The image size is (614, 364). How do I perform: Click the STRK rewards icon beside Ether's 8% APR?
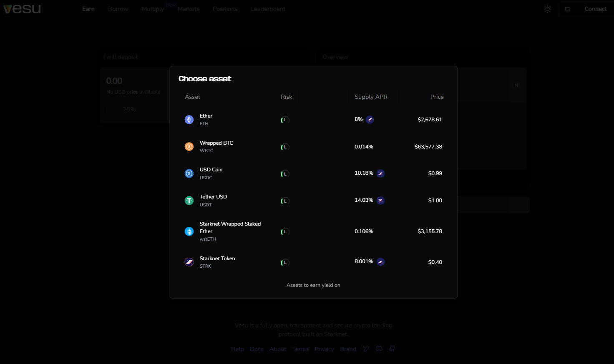(x=370, y=120)
